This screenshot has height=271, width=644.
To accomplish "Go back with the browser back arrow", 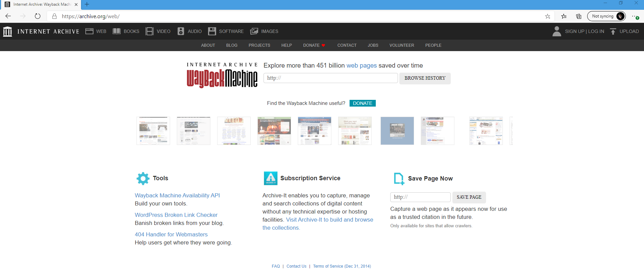I will click(x=8, y=16).
